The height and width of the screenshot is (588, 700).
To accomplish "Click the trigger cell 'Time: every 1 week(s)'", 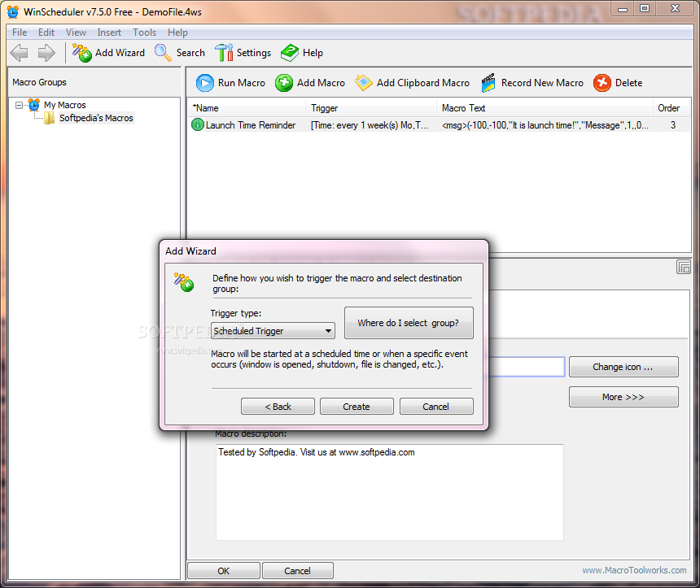I will click(370, 125).
